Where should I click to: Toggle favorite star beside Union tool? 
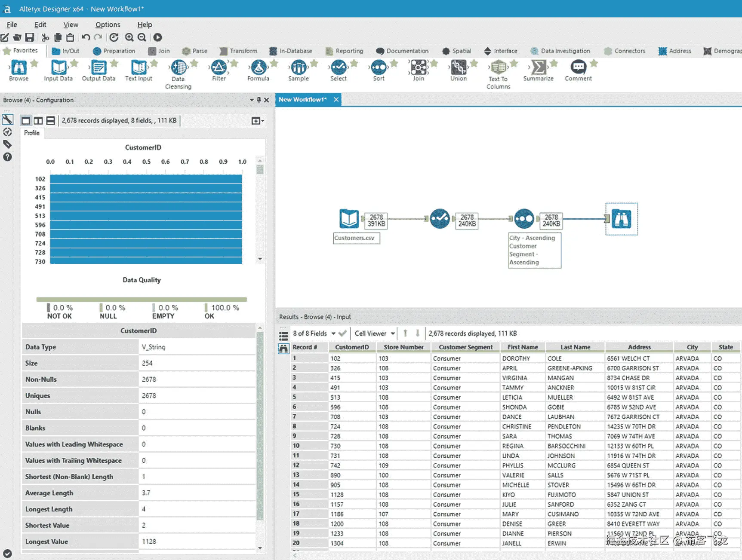pyautogui.click(x=474, y=64)
